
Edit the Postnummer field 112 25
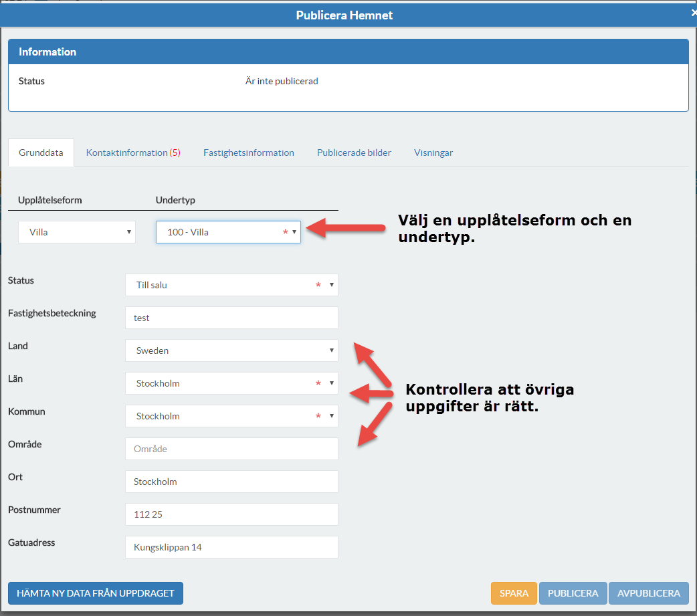click(x=231, y=514)
